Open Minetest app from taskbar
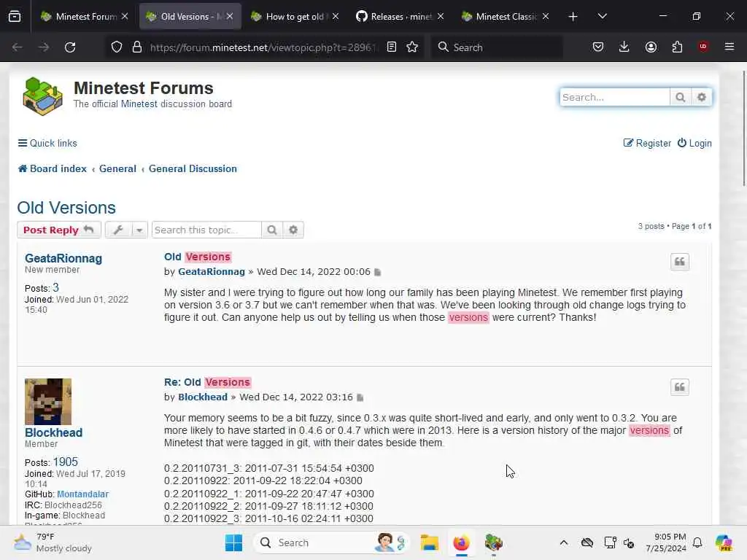This screenshot has width=747, height=560. 494,542
